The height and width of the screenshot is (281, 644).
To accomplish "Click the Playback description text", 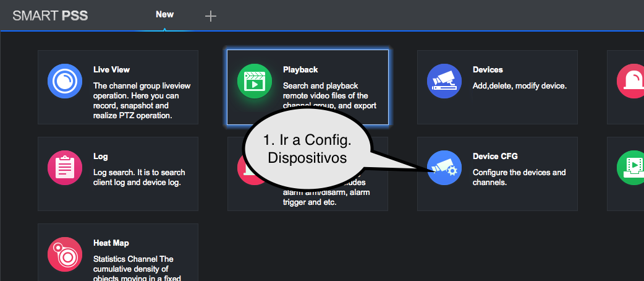I will click(330, 96).
